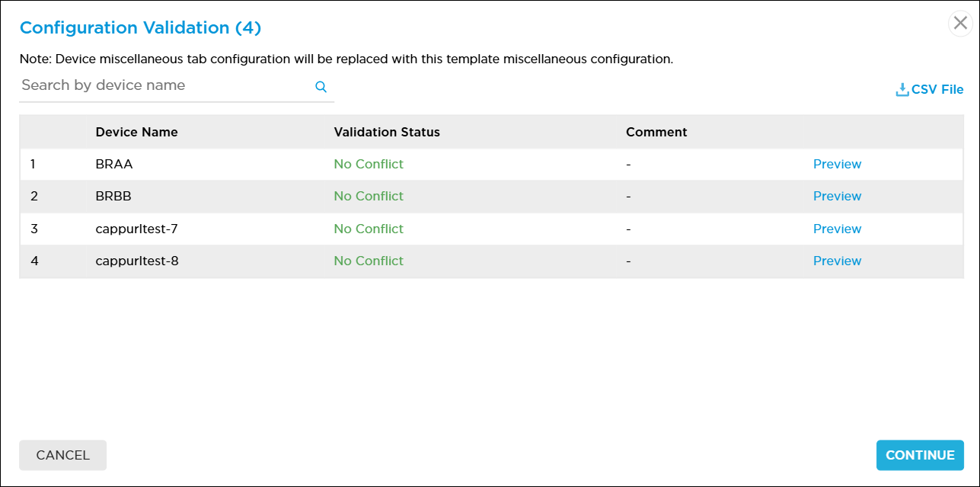Open Preview for cappurltest-7
Viewport: 980px width, 487px height.
837,229
